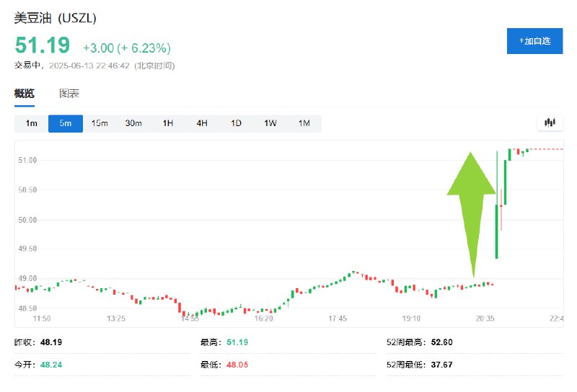Click the 美豆油 (USZL) title
This screenshot has height=392, width=577.
(x=56, y=18)
